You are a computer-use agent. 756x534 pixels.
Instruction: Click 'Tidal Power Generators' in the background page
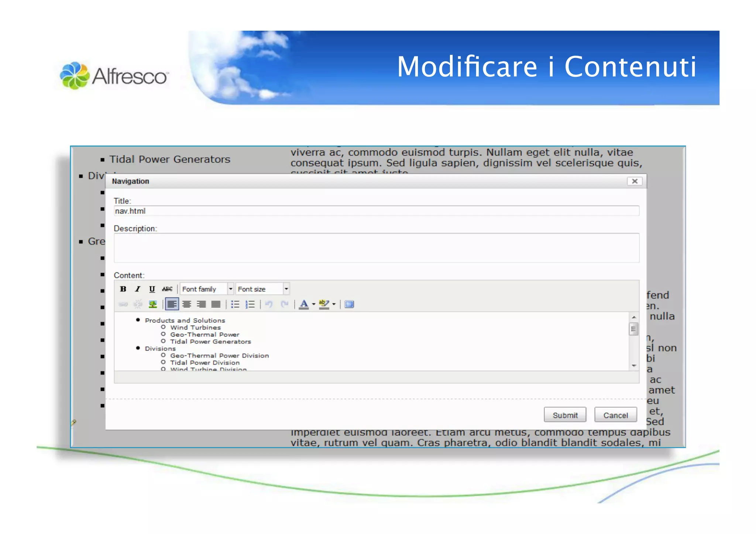pyautogui.click(x=170, y=159)
